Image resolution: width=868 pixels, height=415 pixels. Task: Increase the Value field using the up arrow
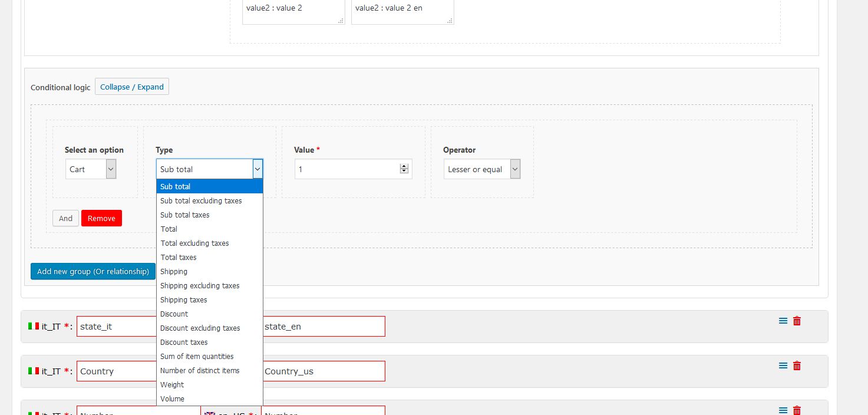[x=404, y=166]
